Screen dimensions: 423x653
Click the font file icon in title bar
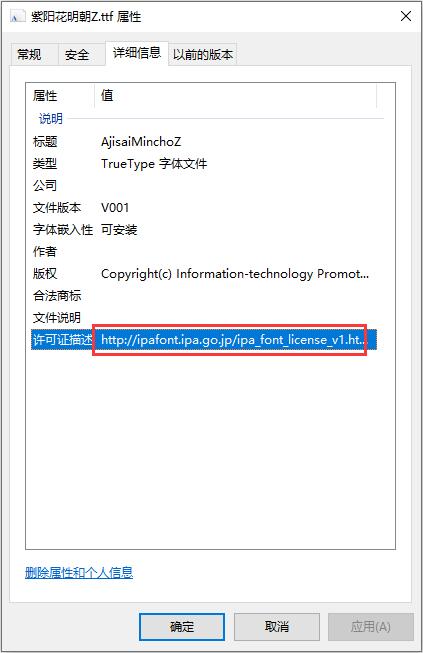[x=17, y=17]
